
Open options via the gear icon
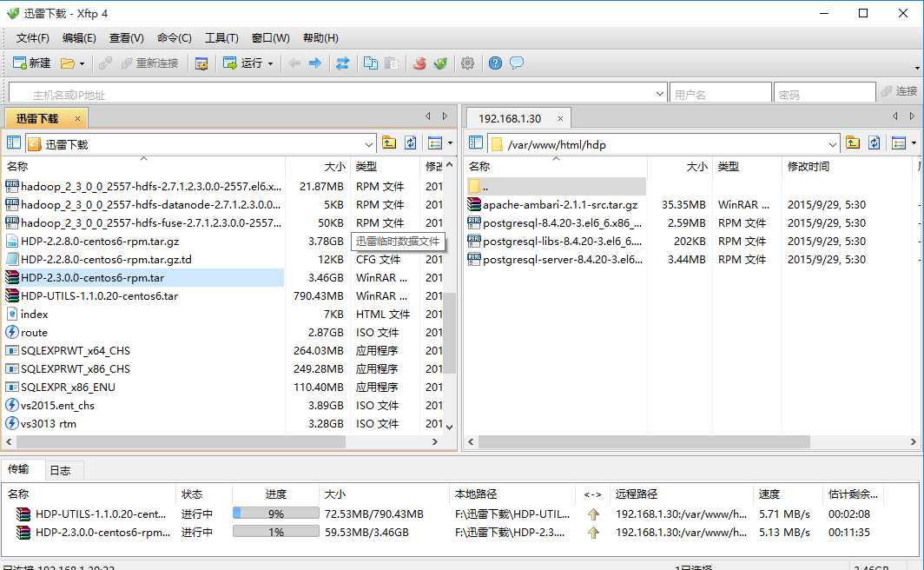click(x=467, y=63)
